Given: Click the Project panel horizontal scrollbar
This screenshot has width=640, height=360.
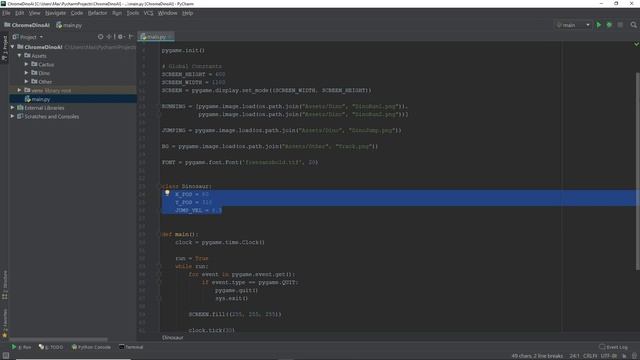Looking at the screenshot, I should [58, 339].
